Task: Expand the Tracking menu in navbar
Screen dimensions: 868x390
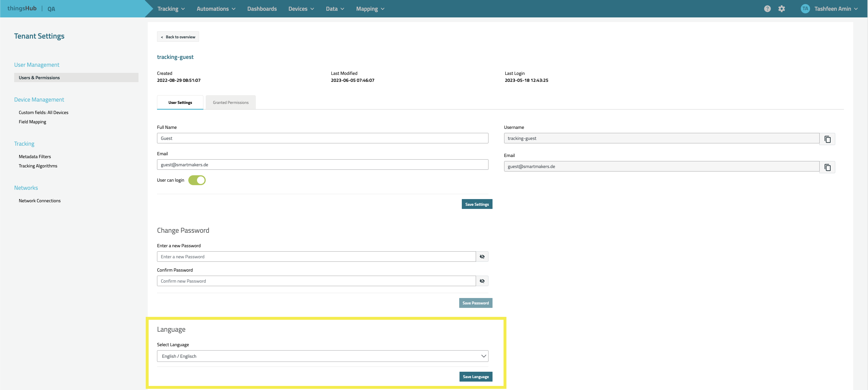Action: [x=171, y=9]
